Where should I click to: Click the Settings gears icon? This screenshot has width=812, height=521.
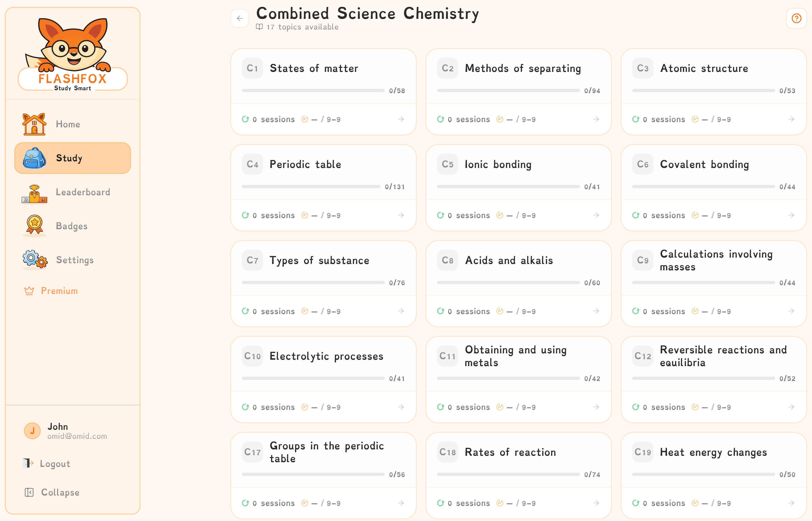coord(34,260)
